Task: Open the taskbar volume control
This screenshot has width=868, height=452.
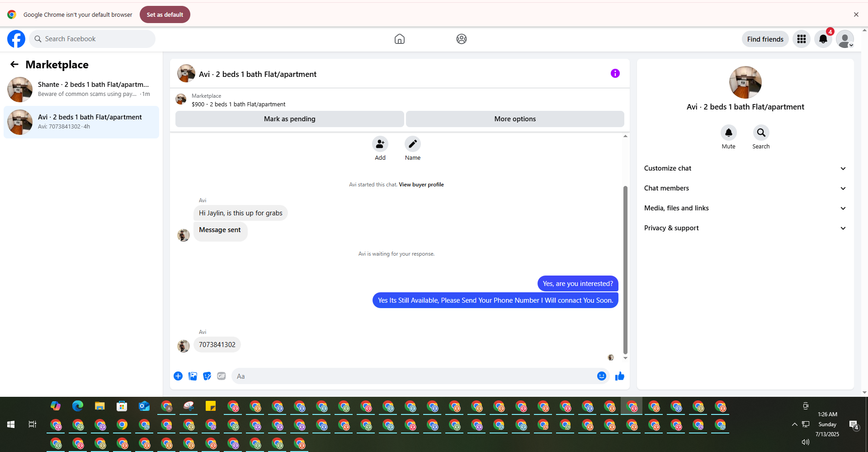Action: (x=805, y=442)
